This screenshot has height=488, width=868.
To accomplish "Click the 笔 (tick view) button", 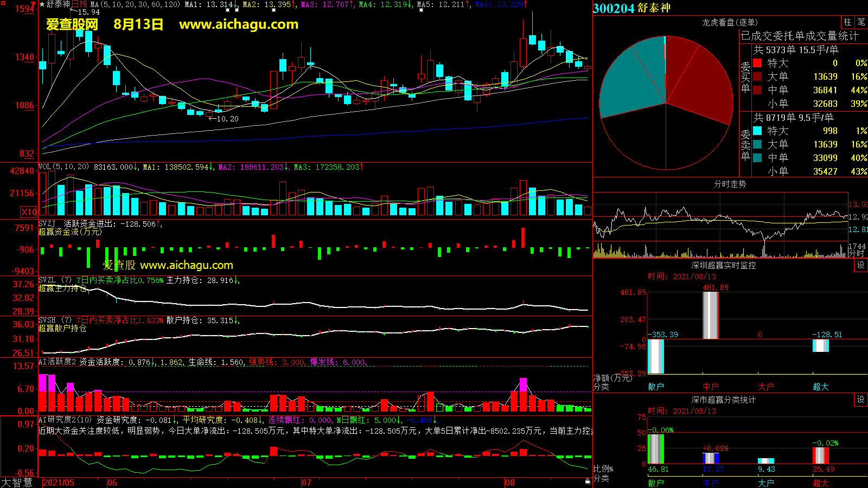I will pos(861,22).
